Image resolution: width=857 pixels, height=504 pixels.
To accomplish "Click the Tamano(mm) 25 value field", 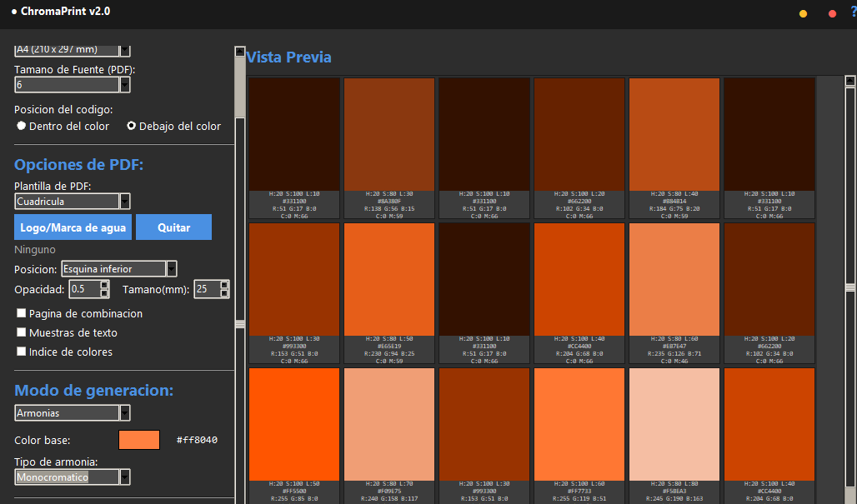I will click(207, 289).
